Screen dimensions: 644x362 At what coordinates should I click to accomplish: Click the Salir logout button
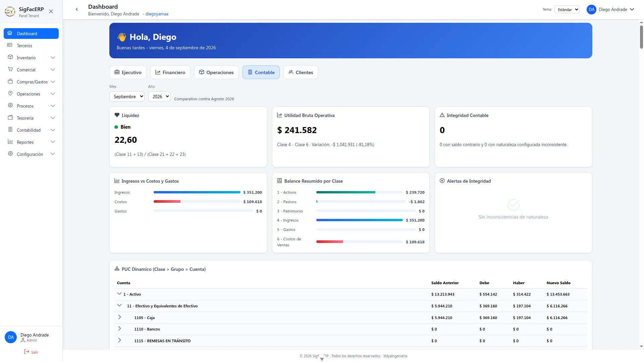pos(31,352)
